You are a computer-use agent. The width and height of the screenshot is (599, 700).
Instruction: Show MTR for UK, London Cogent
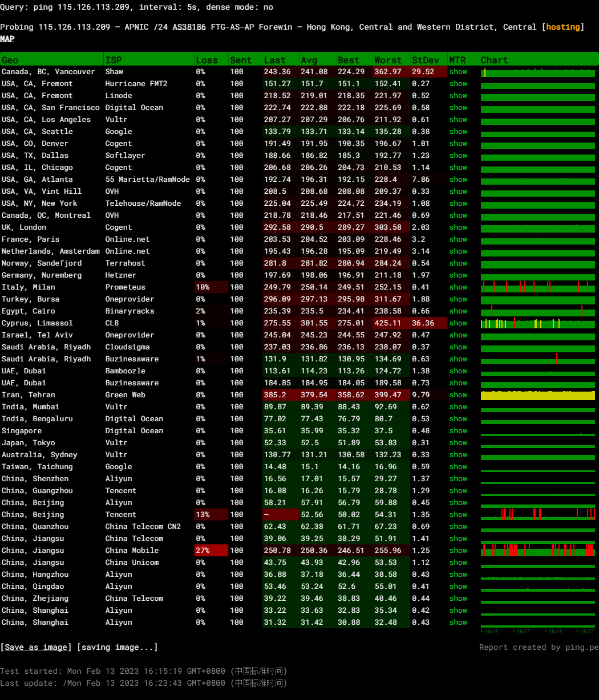(x=458, y=227)
